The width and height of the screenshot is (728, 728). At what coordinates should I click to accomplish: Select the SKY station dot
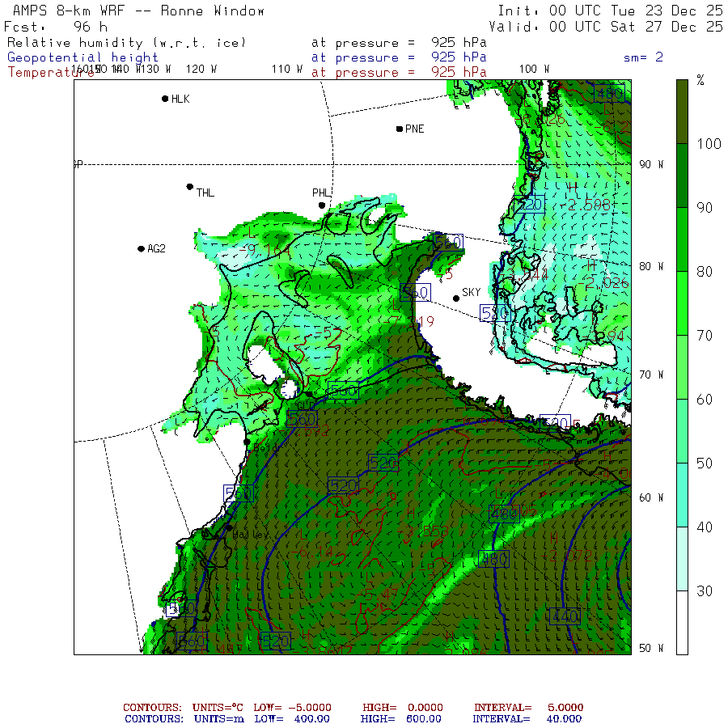click(x=456, y=298)
